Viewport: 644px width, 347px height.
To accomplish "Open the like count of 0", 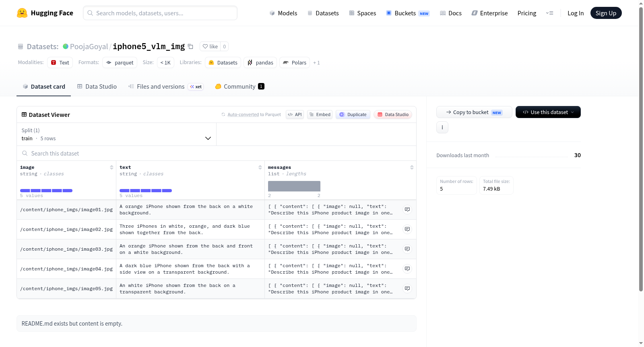I will [x=224, y=46].
